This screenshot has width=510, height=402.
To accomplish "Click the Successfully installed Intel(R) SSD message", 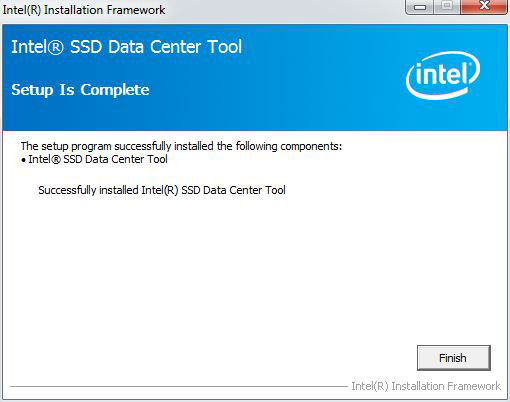I will tap(162, 190).
